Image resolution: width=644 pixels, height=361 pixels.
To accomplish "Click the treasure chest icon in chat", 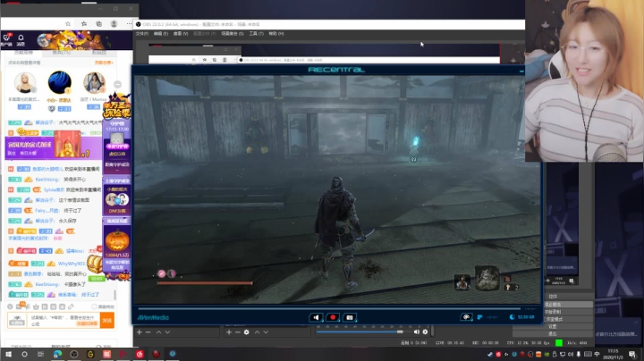I will coord(94,264).
